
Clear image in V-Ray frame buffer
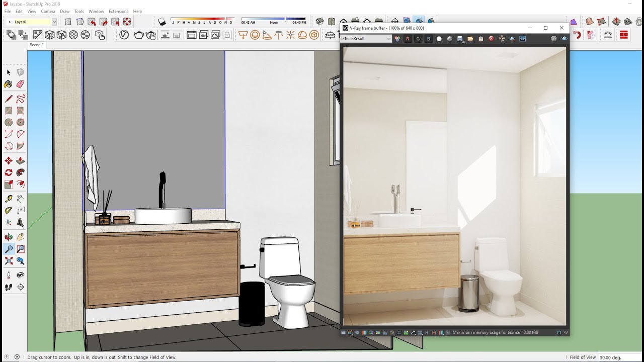pyautogui.click(x=492, y=39)
